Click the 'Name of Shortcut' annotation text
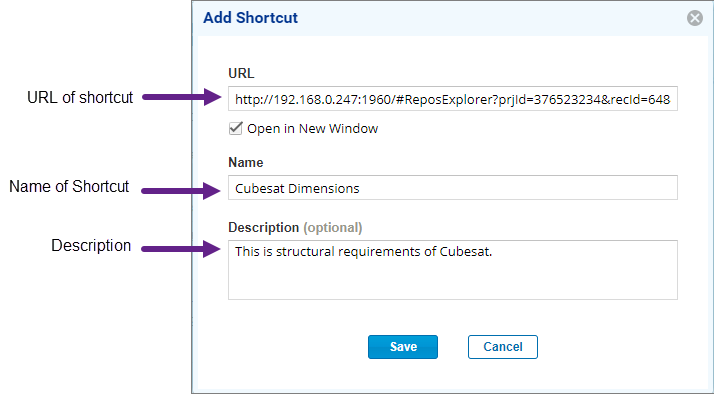The height and width of the screenshot is (400, 714). pos(69,186)
